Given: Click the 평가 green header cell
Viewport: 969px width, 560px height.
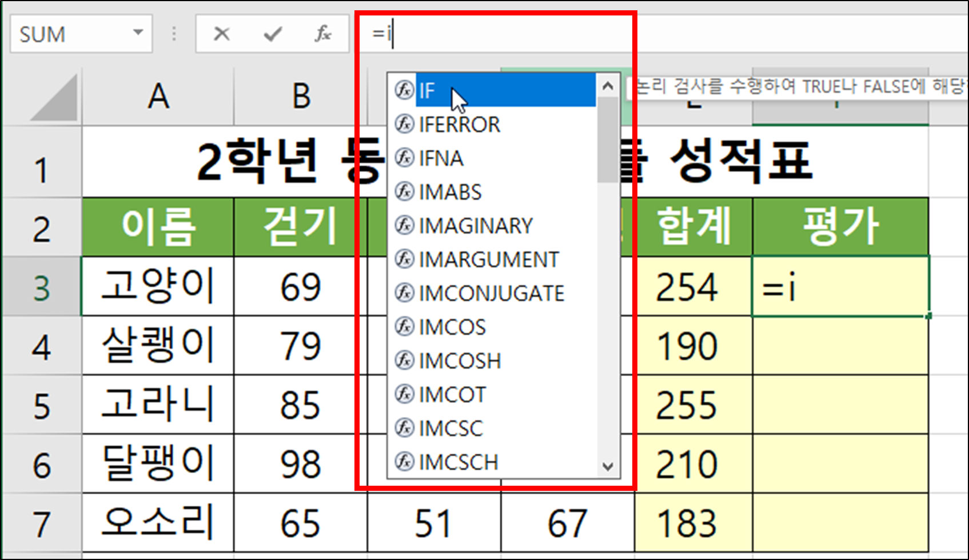Looking at the screenshot, I should 840,226.
